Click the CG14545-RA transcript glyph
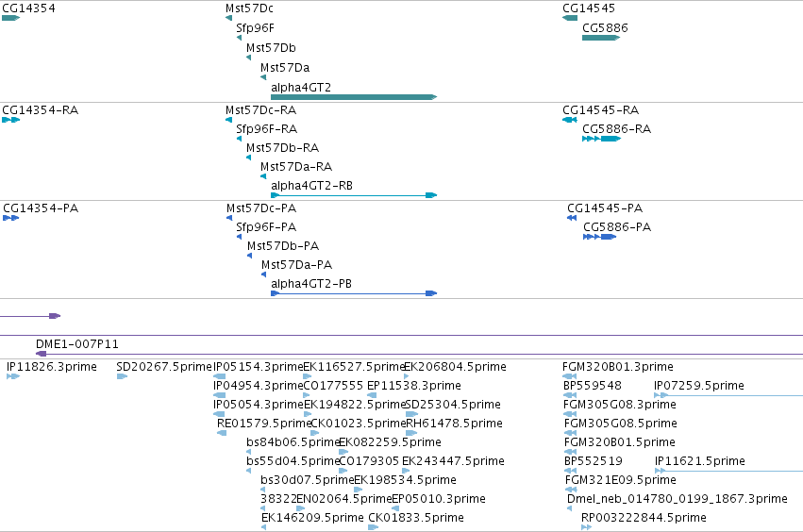 click(x=570, y=120)
